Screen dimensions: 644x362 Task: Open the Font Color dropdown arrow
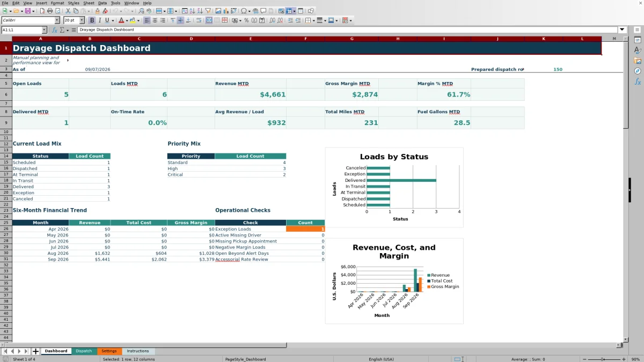[x=127, y=20]
